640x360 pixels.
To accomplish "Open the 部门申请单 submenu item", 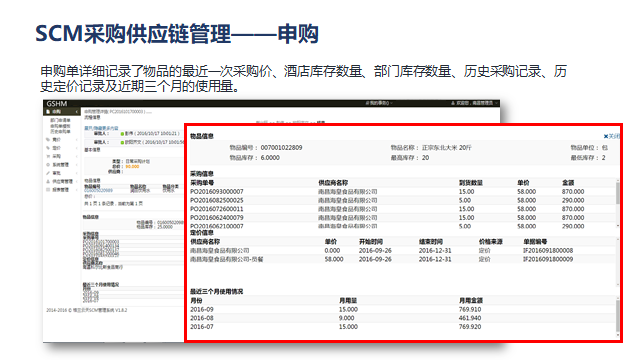I will coord(60,120).
